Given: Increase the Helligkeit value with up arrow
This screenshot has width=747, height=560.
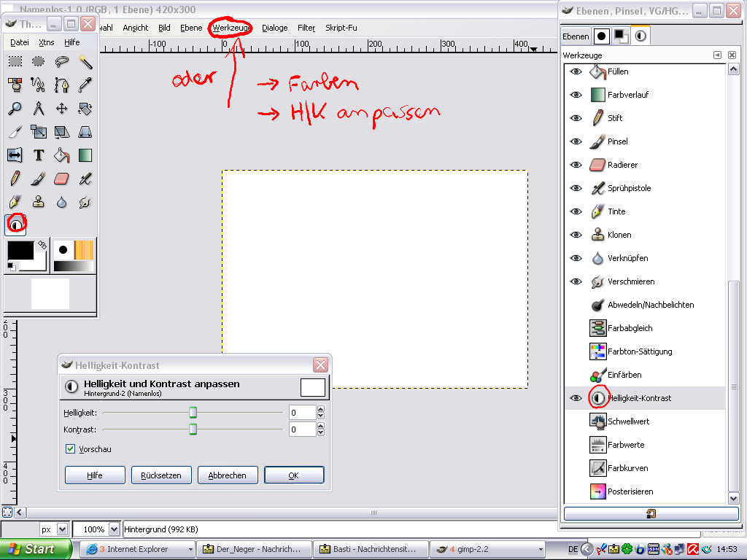Looking at the screenshot, I should (x=320, y=409).
